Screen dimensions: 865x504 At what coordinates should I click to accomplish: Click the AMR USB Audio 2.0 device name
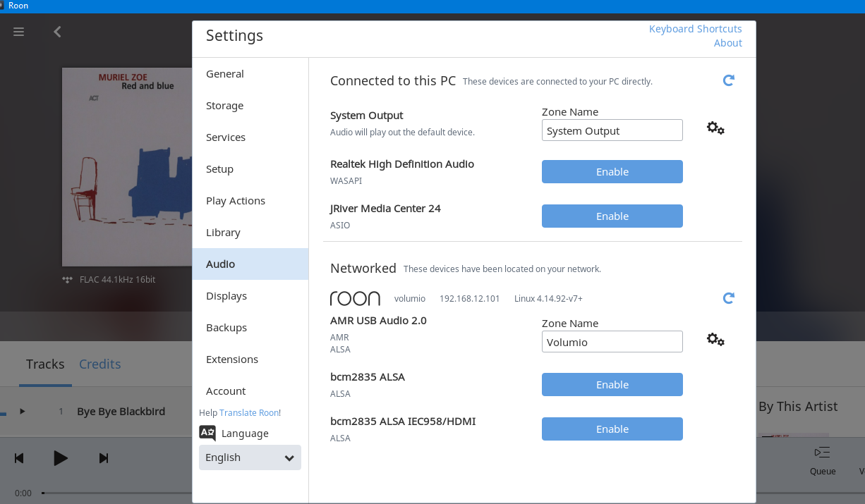point(378,321)
